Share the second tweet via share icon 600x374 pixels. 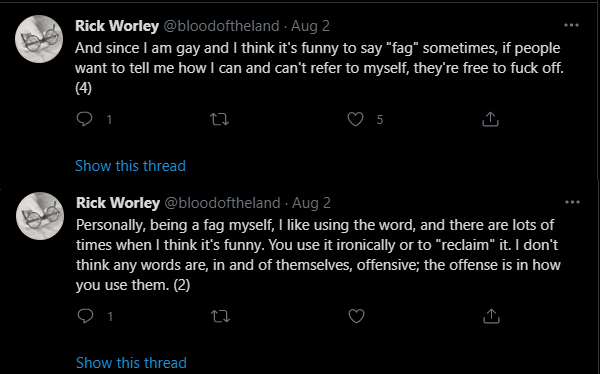(x=491, y=316)
